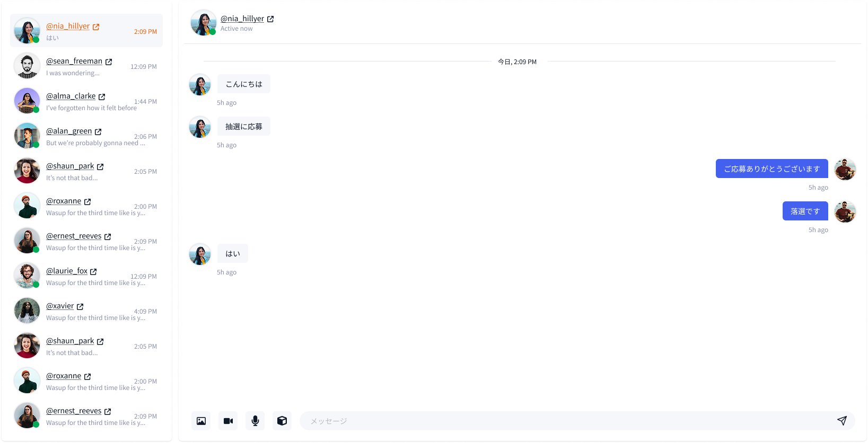Click the 抽選に応募 message bubble

tap(244, 127)
